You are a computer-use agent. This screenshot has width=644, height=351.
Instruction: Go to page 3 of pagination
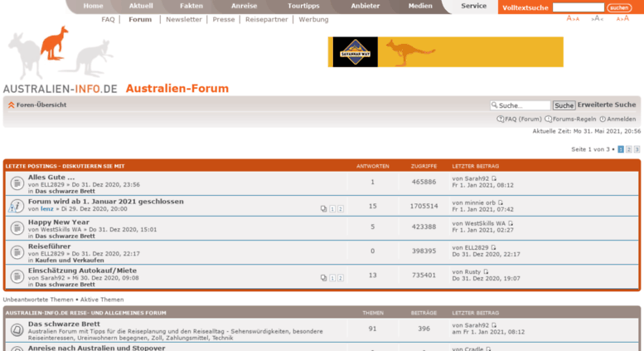(637, 149)
